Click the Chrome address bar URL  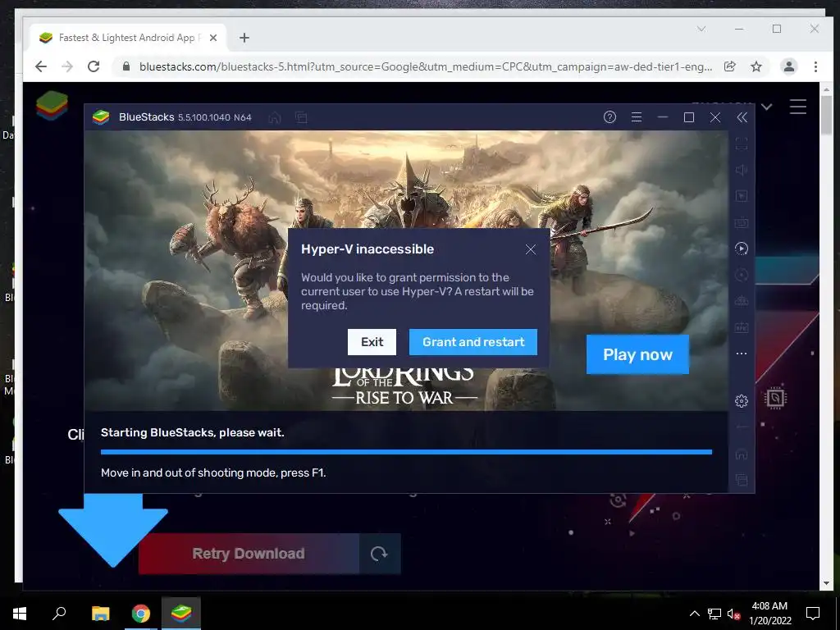point(426,66)
